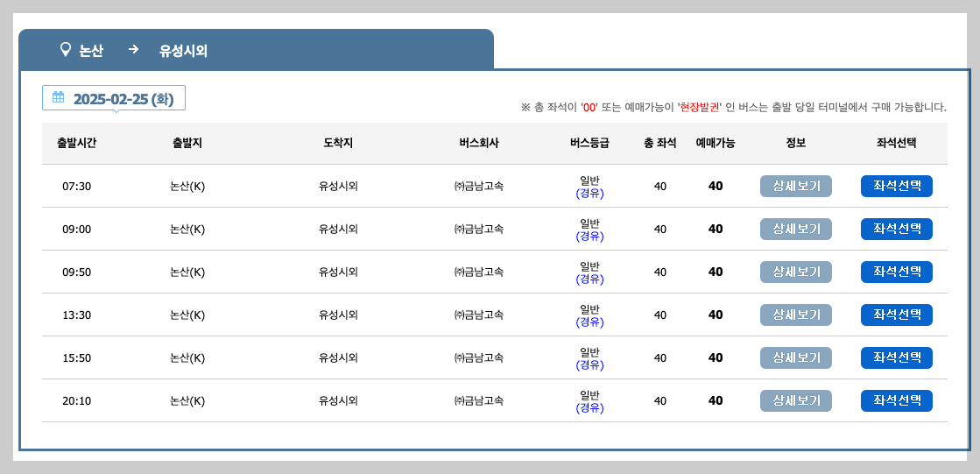Screen dimensions: 980x474
Task: Choose 좌석선택 for the 07:30 departure
Action: click(896, 187)
